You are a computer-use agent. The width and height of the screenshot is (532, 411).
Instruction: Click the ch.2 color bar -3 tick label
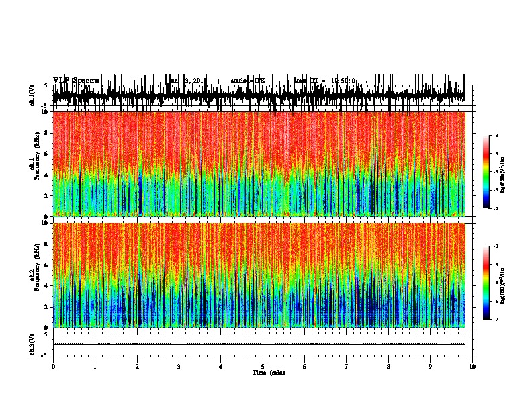pos(495,246)
